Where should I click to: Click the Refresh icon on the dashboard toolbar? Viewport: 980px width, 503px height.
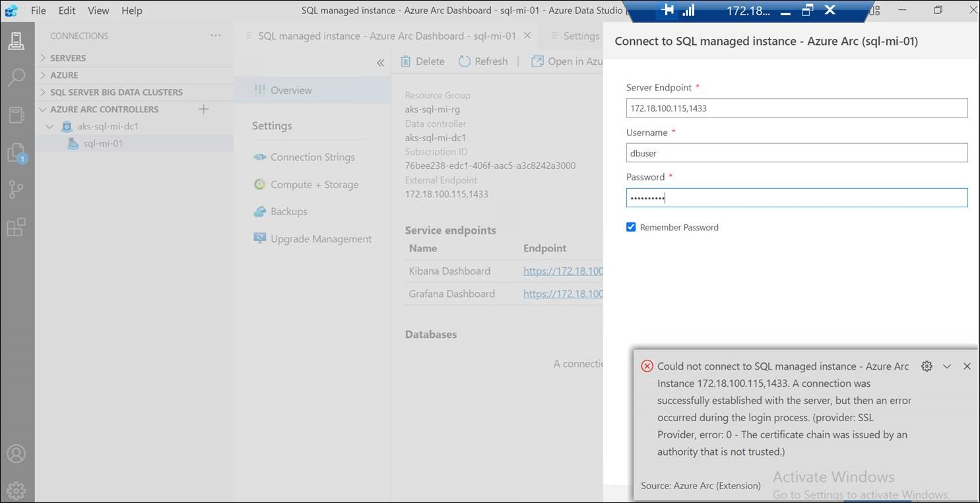(484, 61)
